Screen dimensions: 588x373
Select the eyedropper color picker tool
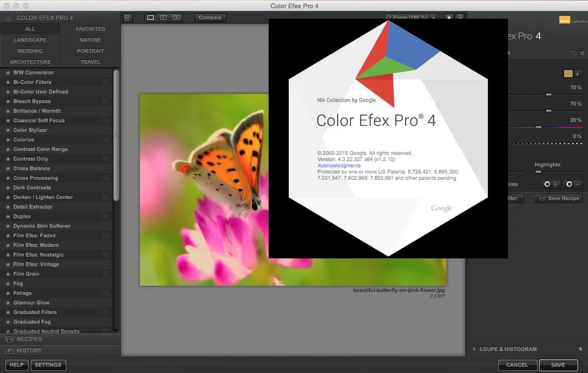[578, 74]
